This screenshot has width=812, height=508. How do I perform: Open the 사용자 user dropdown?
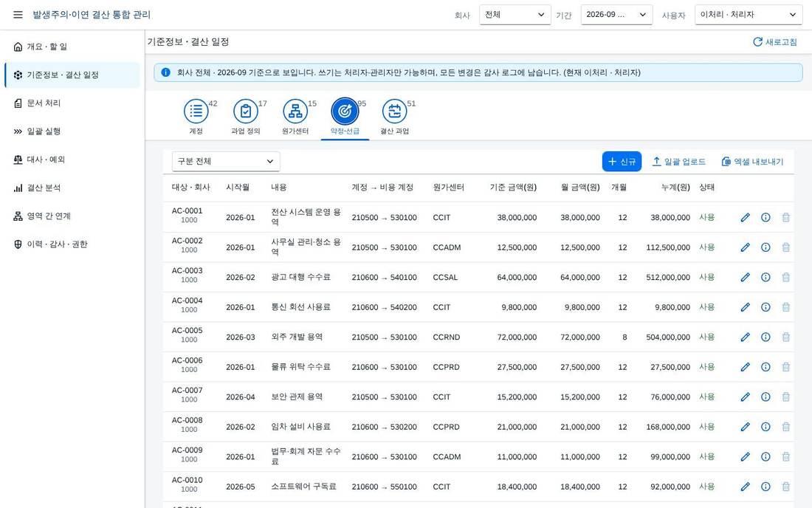[x=749, y=15]
